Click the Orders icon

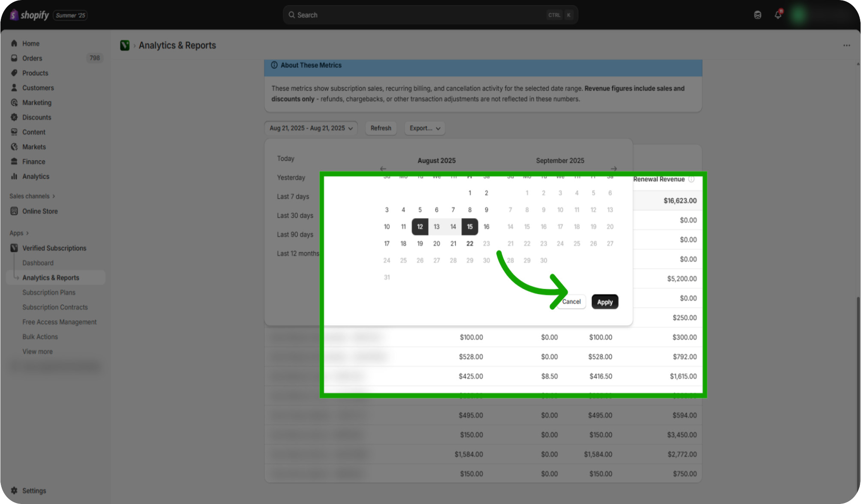tap(14, 58)
